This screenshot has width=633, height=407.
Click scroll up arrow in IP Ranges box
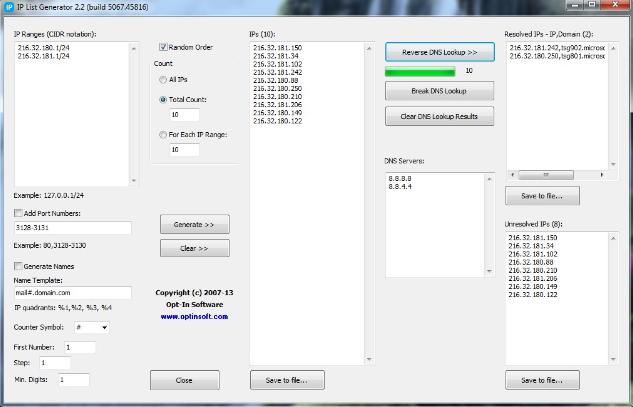coord(134,48)
